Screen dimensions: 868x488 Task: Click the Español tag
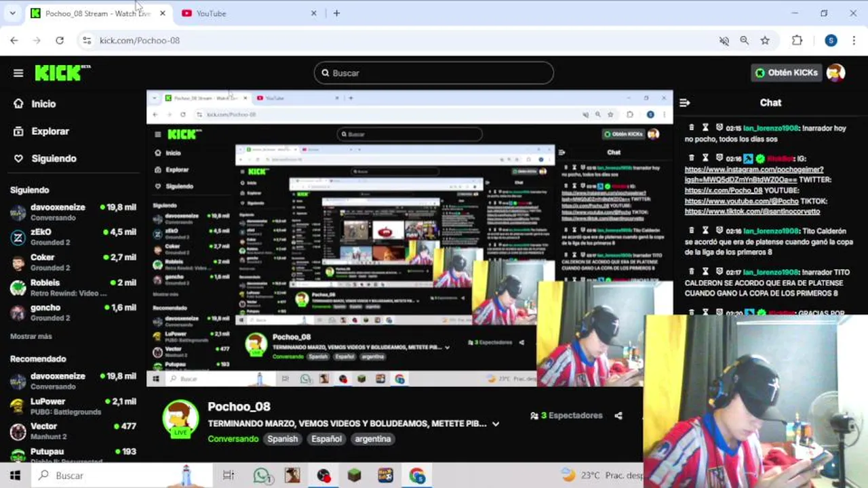point(326,439)
